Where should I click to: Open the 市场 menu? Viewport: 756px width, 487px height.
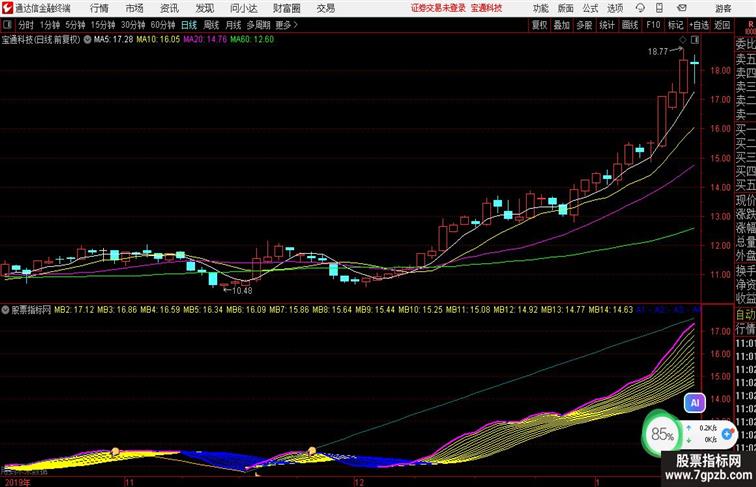coord(135,8)
